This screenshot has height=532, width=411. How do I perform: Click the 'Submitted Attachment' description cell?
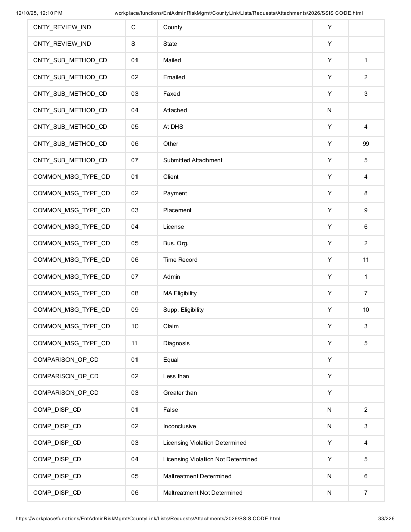tap(235, 160)
